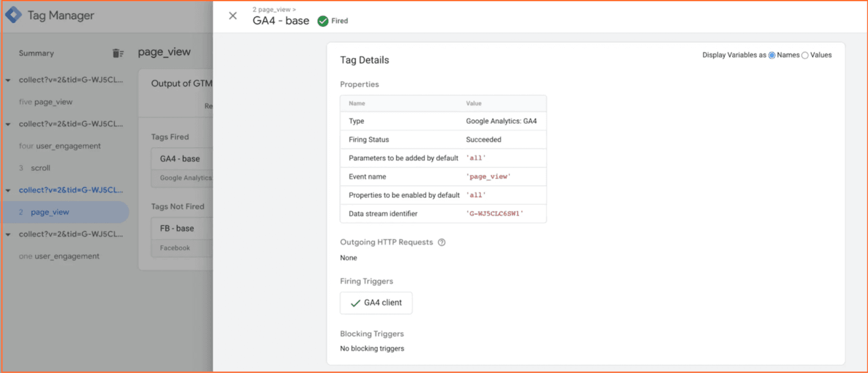Click the Output of GTM heading
Viewport: 868px width, 373px height.
pos(182,83)
